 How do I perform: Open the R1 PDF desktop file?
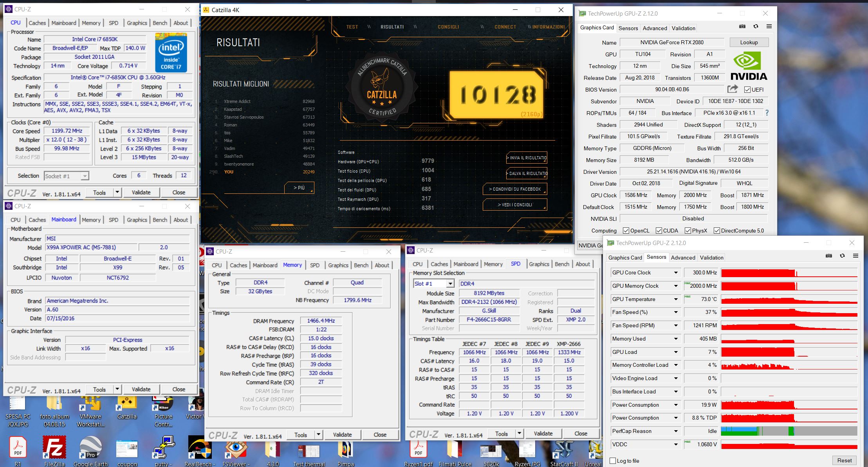tap(18, 451)
